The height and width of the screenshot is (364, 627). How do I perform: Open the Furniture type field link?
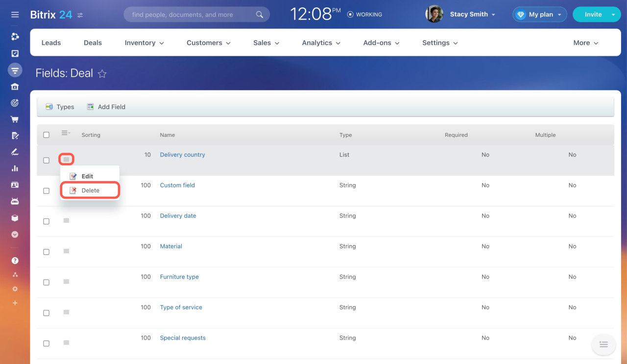coord(179,277)
